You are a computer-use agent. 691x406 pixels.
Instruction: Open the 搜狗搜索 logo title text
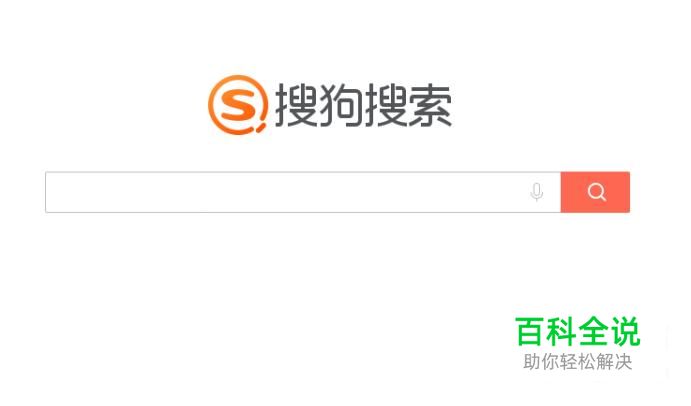364,105
